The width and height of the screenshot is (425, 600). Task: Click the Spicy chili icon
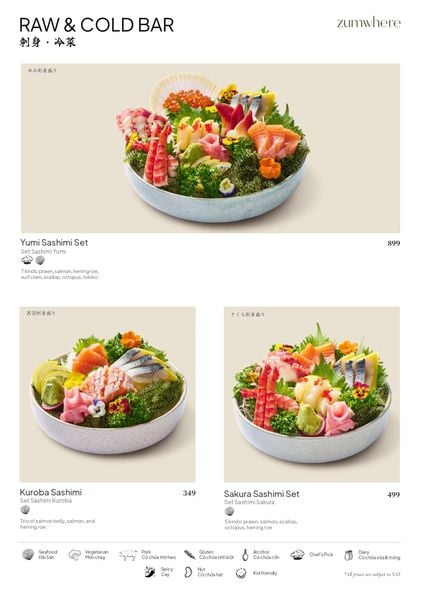click(150, 572)
